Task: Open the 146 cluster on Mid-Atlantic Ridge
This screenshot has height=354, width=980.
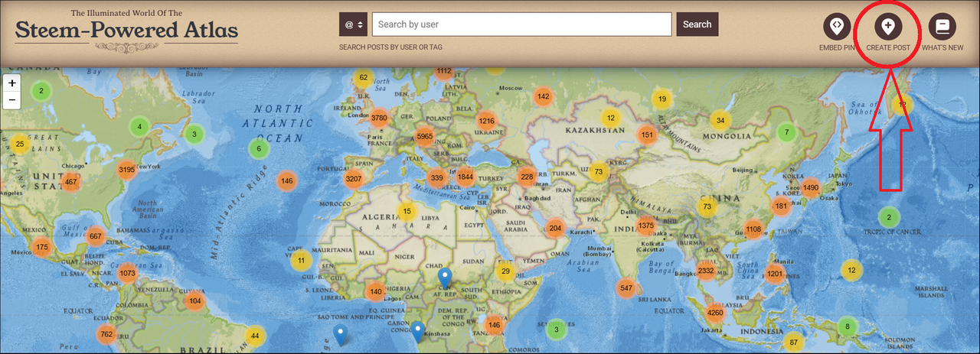Action: click(286, 181)
